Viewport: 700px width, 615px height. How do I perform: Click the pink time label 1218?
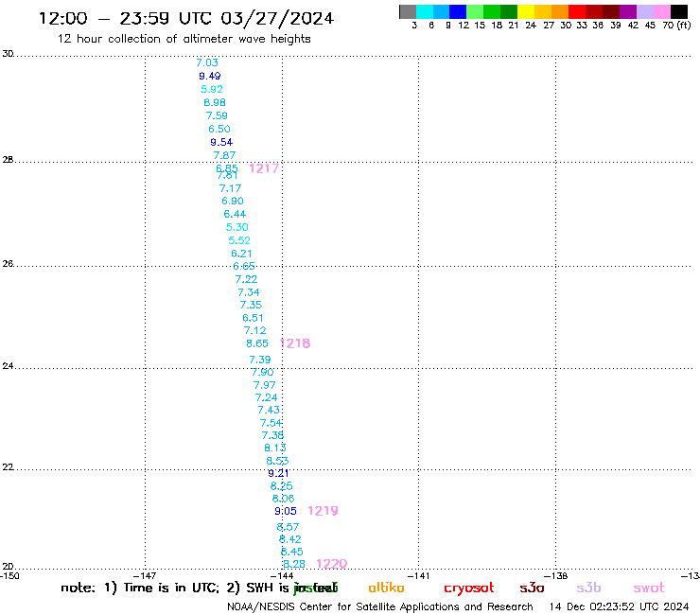(x=295, y=343)
